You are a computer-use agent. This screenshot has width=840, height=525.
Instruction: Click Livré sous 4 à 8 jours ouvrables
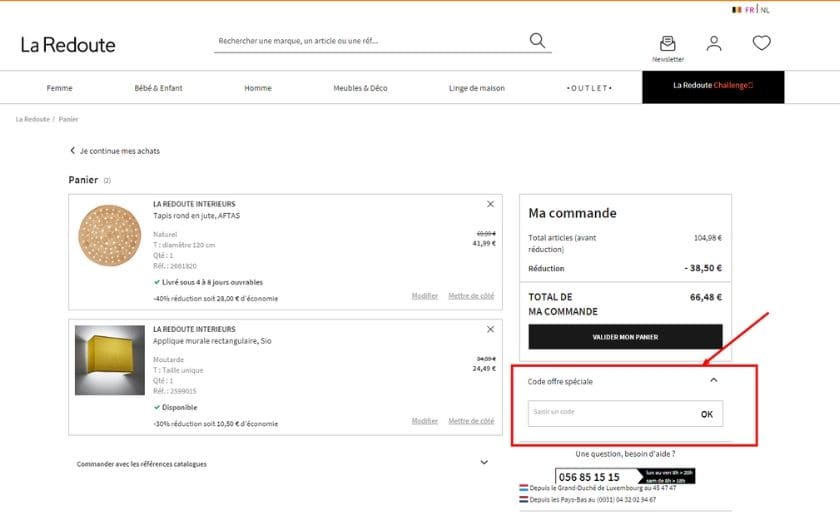pos(212,282)
